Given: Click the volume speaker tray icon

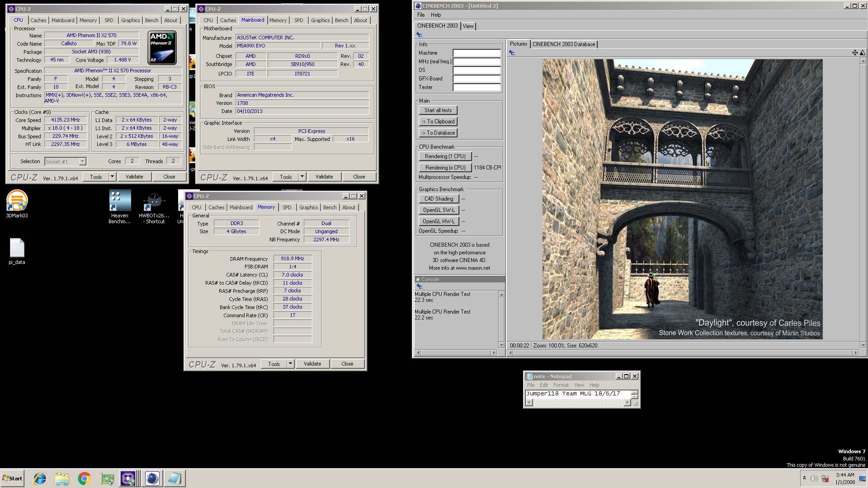Looking at the screenshot, I should coord(814,479).
